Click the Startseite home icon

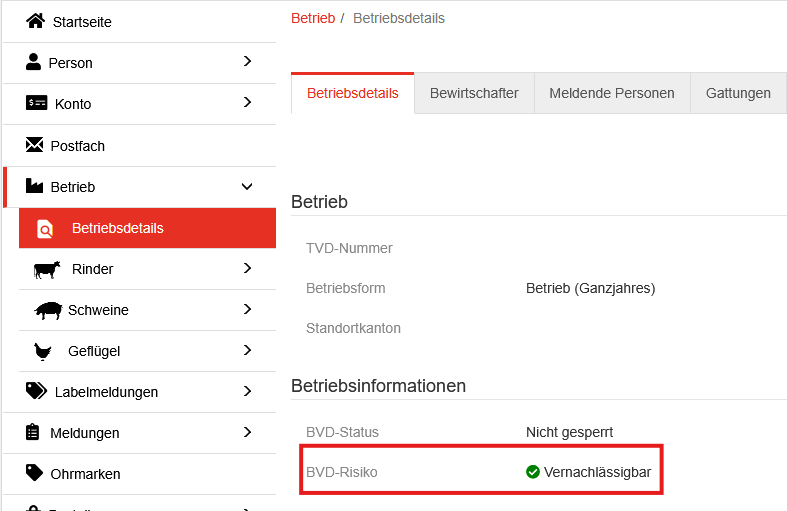tap(35, 21)
